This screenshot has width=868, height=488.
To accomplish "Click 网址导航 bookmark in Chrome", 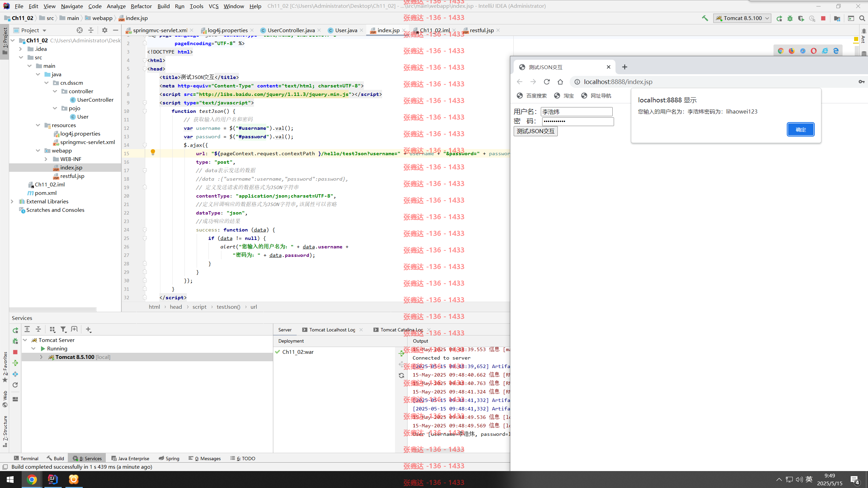I will 596,96.
